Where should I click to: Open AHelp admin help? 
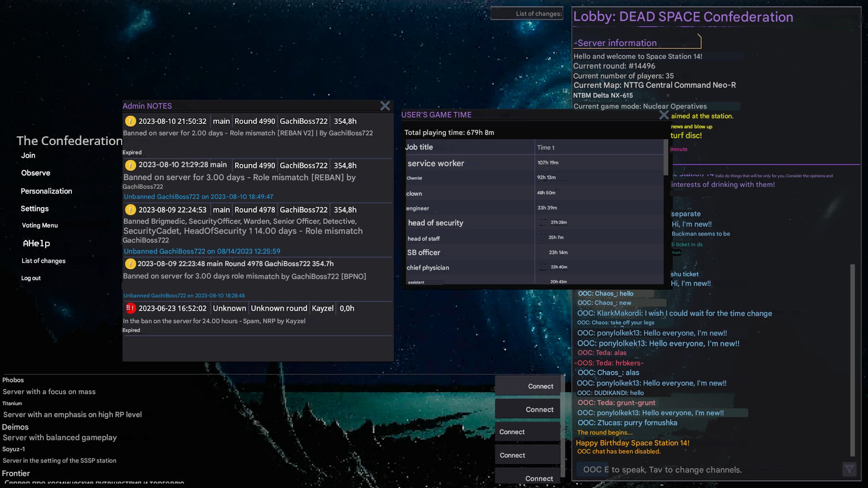coord(36,243)
